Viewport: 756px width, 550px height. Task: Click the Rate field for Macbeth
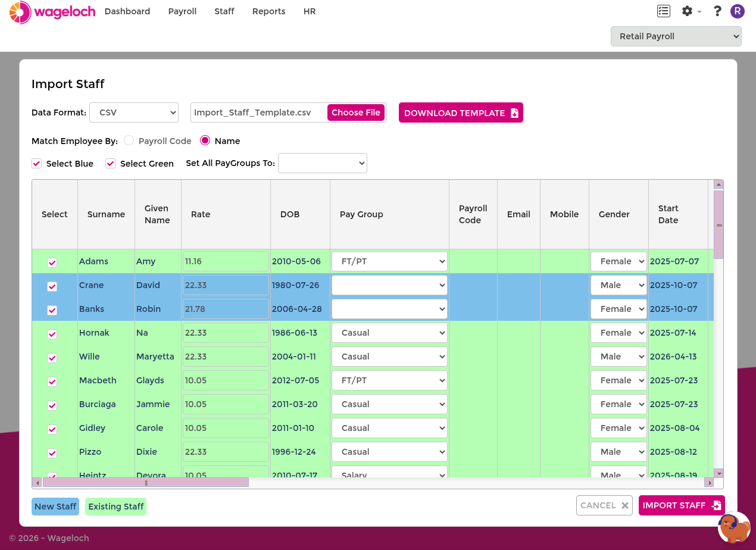click(226, 380)
